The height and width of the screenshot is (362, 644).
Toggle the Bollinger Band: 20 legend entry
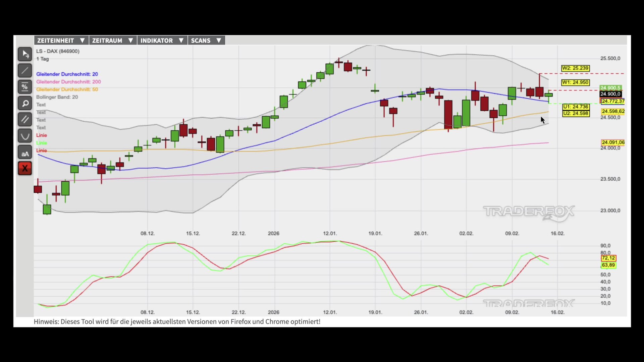[57, 97]
